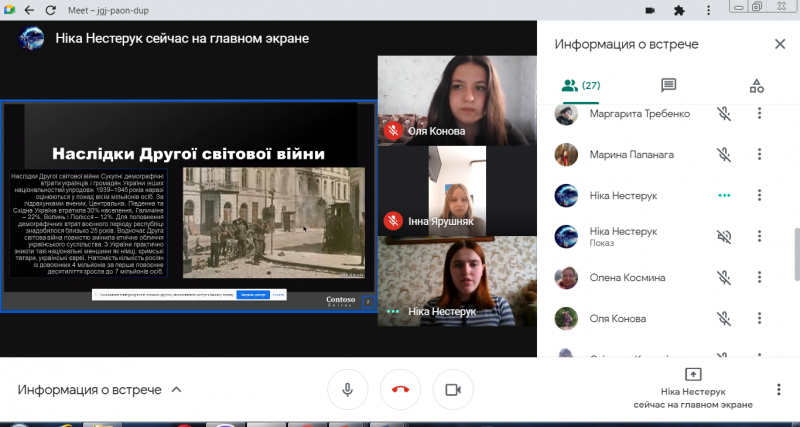Viewport: 800px width, 427px height.
Task: Open bottom bar more options menu
Action: [x=779, y=390]
